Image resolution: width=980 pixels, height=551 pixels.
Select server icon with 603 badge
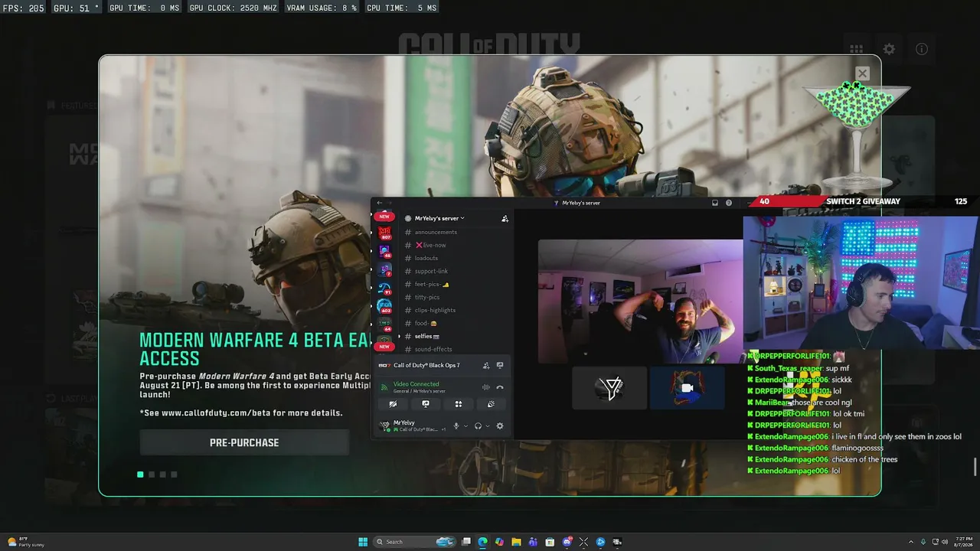tap(384, 307)
